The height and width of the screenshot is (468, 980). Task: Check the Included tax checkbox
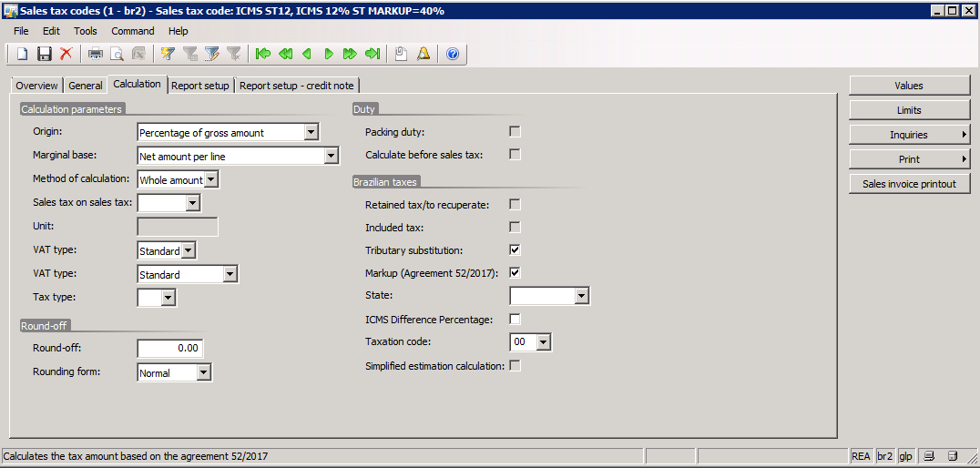pyautogui.click(x=515, y=227)
